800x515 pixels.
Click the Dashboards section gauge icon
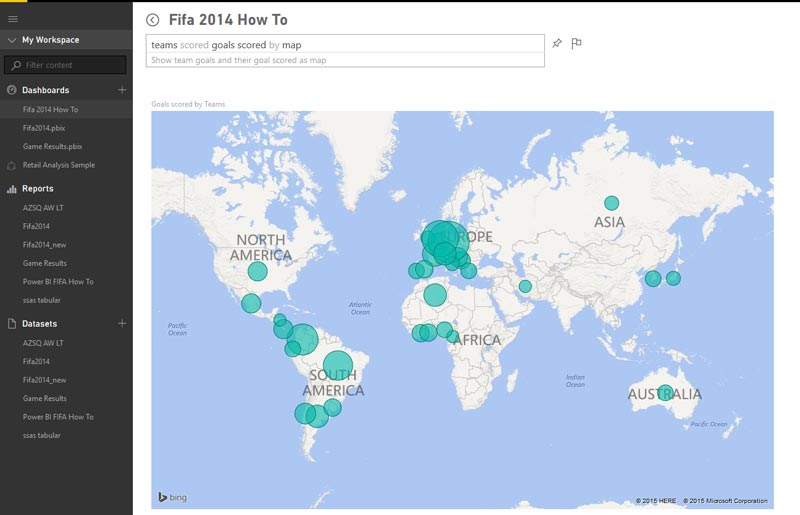[11, 90]
